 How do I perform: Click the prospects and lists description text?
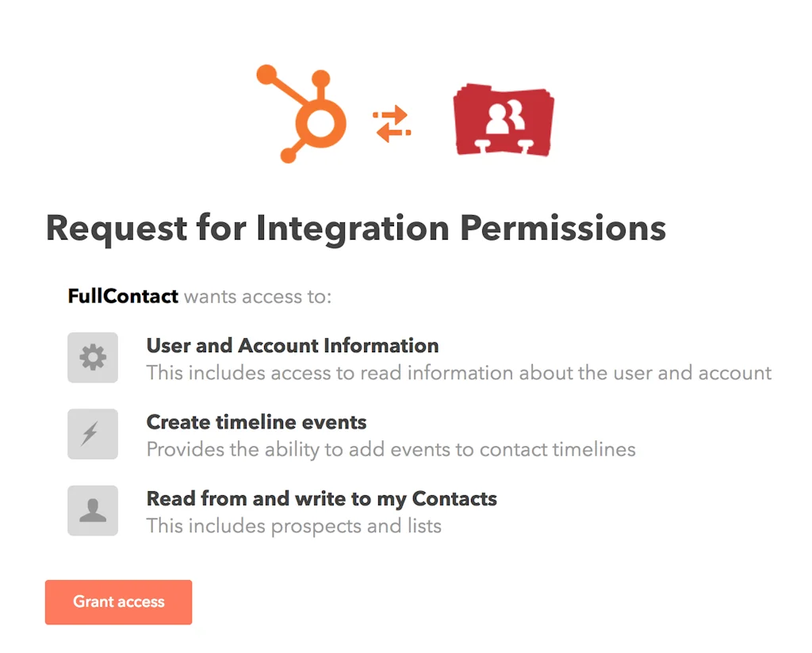(x=295, y=525)
